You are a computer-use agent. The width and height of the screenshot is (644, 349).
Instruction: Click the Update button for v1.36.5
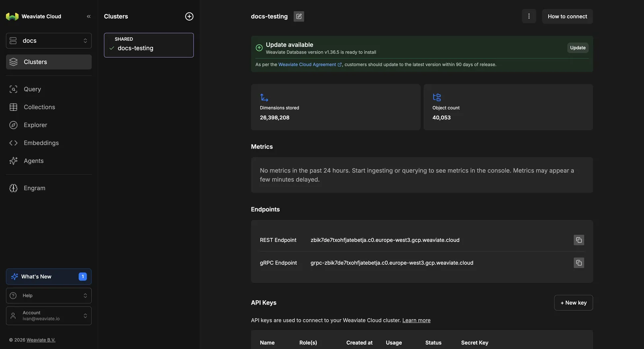[578, 48]
